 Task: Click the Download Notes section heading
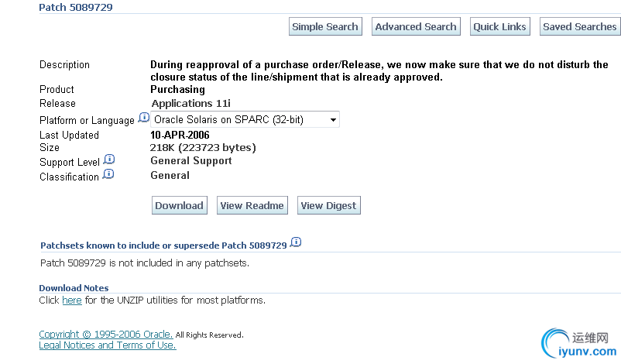click(74, 288)
